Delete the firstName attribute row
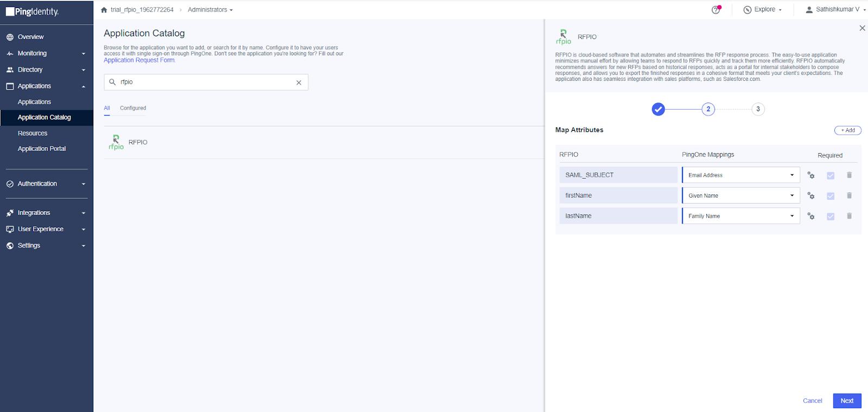This screenshot has width=868, height=412. 849,195
